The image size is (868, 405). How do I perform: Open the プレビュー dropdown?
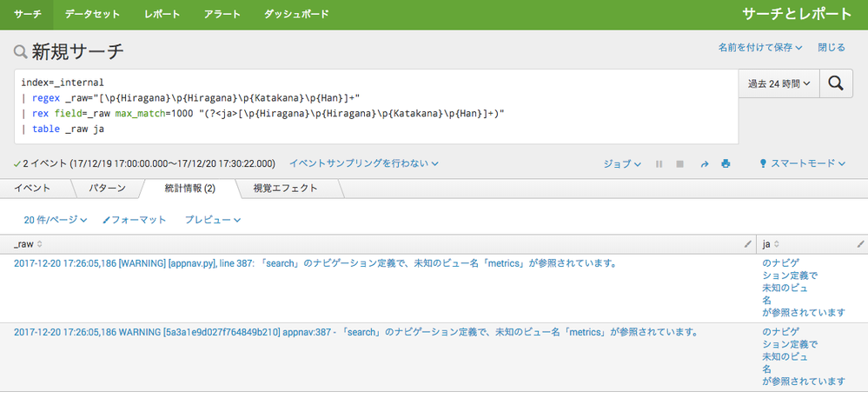tap(212, 220)
